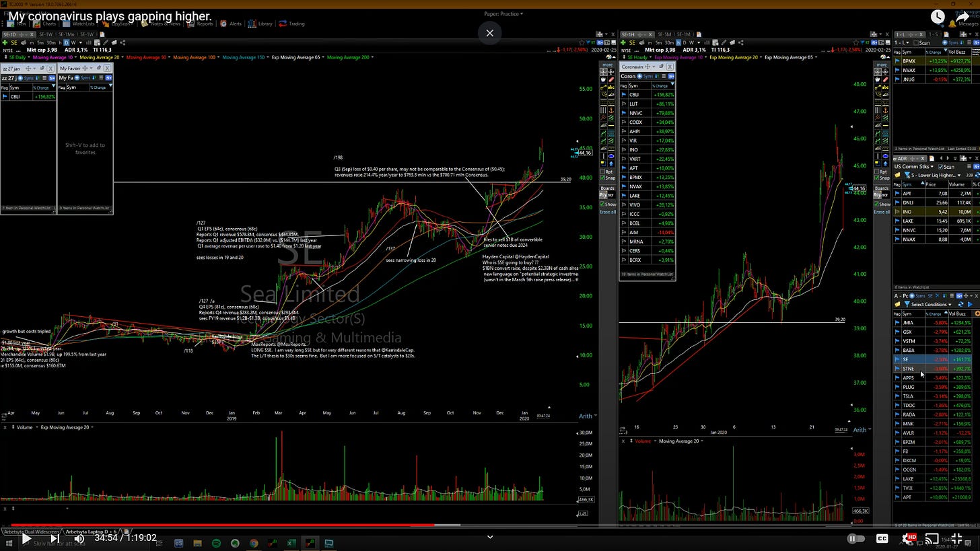Mute the video volume
This screenshot has height=551, width=980.
[79, 538]
